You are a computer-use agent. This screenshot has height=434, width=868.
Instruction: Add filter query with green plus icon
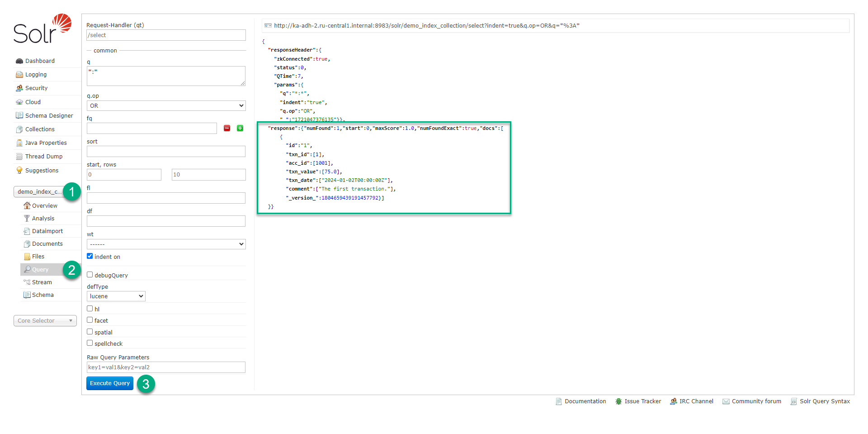click(240, 129)
